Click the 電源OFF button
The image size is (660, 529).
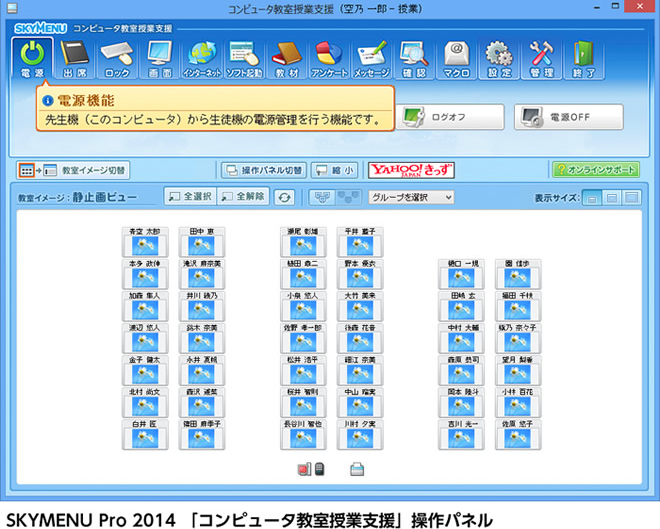coord(569,117)
